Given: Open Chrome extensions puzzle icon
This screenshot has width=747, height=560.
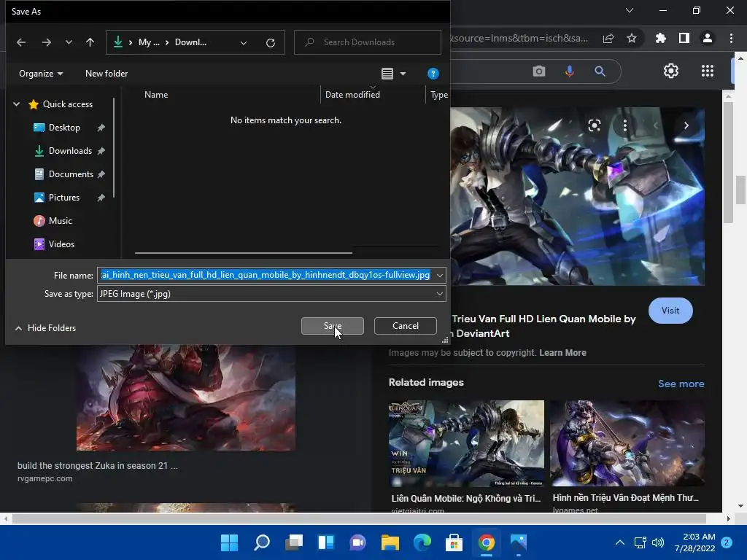Looking at the screenshot, I should [661, 39].
